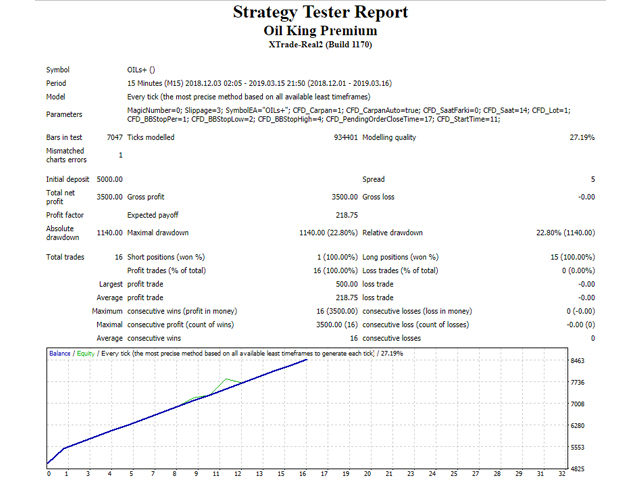
Task: Click the "consecutive loss (count of losses)" label
Action: pyautogui.click(x=416, y=325)
